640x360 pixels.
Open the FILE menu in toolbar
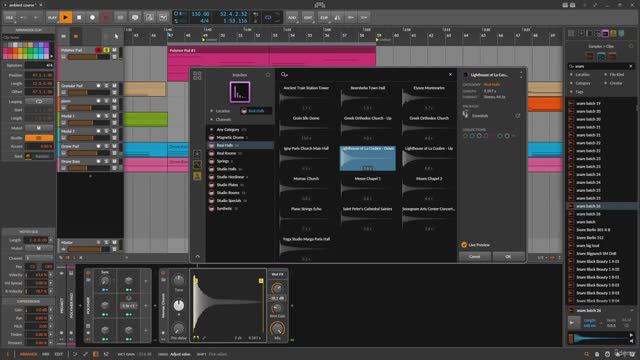click(x=9, y=18)
